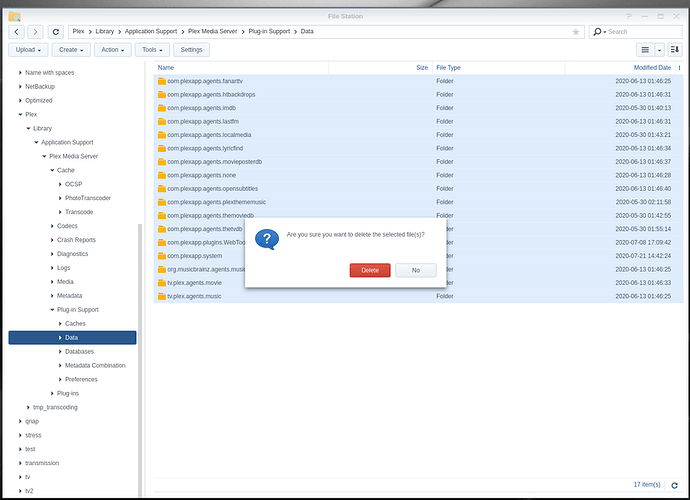Image resolution: width=690 pixels, height=500 pixels.
Task: Open the column options menu
Action: pos(679,68)
